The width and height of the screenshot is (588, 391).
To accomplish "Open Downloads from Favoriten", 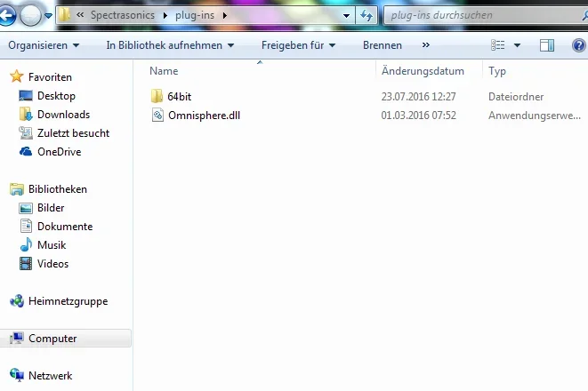I will 63,115.
